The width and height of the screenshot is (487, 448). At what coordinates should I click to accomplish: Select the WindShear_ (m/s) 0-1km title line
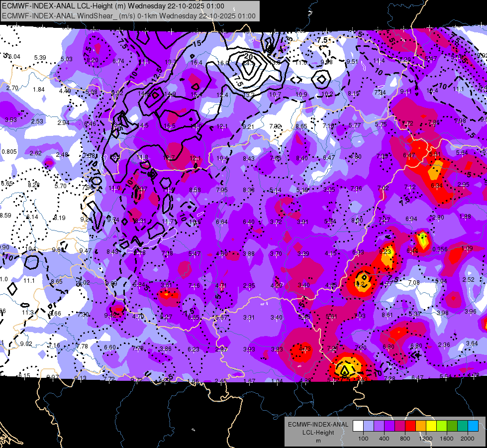[128, 16]
